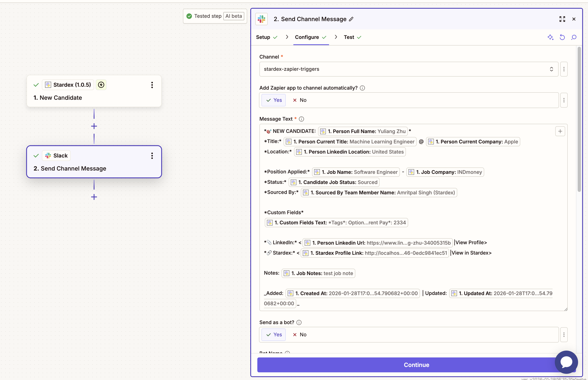Select No for Add Zapier app automatically
This screenshot has height=380, width=588.
(x=300, y=100)
